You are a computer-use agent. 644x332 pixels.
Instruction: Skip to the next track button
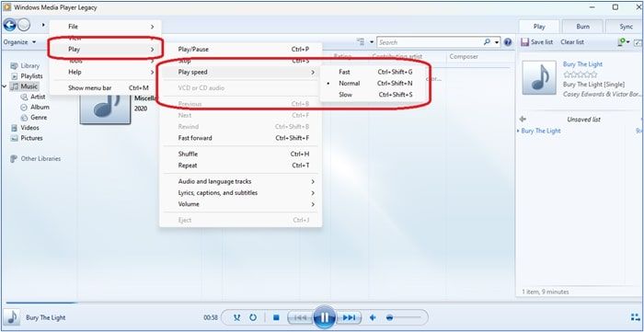pyautogui.click(x=349, y=317)
